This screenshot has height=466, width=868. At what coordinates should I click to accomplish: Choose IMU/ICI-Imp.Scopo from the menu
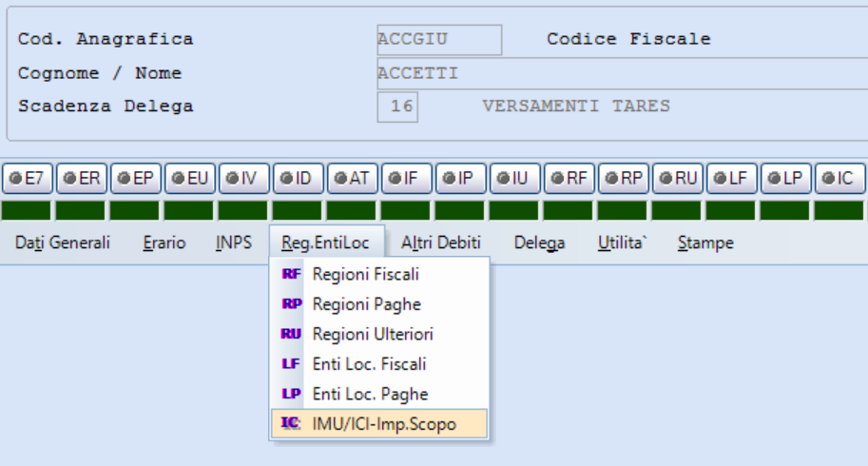click(384, 424)
